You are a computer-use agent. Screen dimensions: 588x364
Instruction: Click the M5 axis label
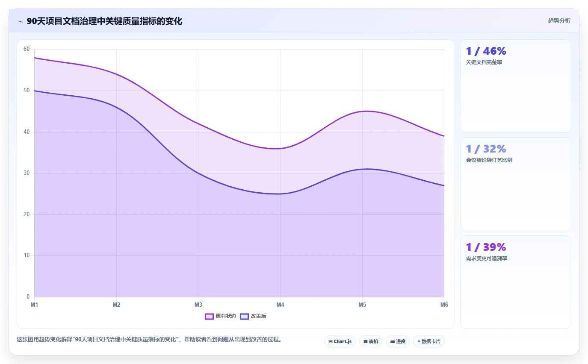point(362,305)
